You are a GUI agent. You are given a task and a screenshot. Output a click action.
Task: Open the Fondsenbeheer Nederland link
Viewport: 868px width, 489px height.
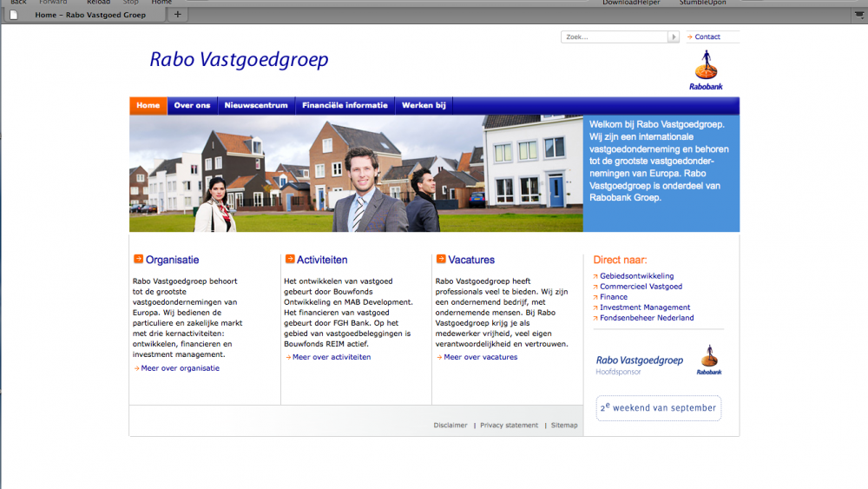647,318
